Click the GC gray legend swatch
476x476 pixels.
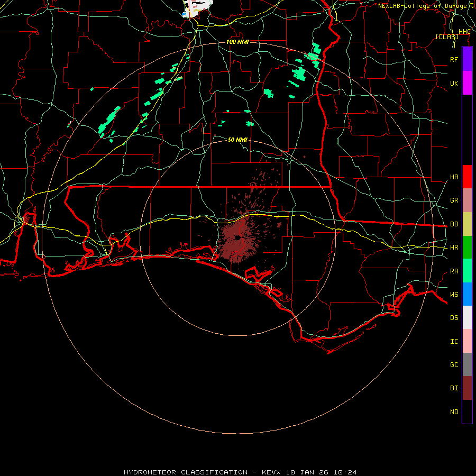467,364
